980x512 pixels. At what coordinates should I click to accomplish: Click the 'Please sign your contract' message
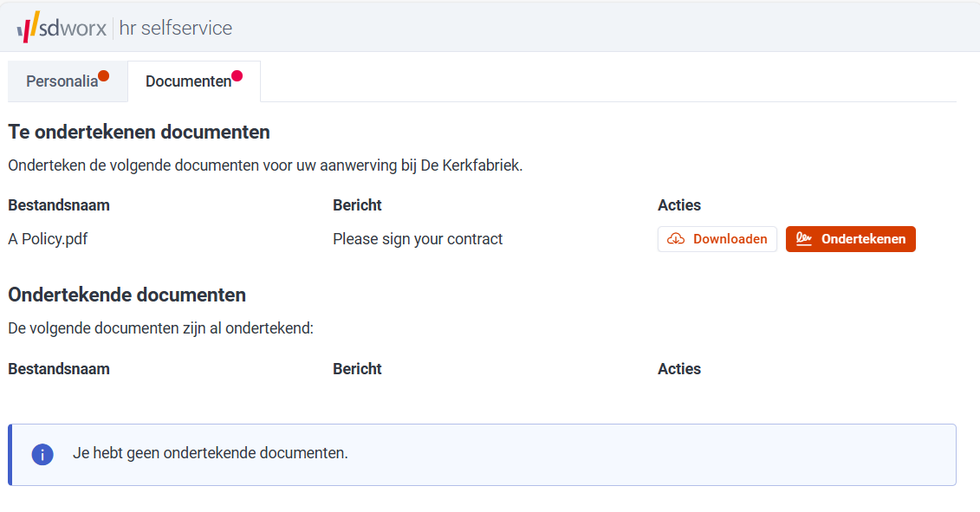(418, 239)
